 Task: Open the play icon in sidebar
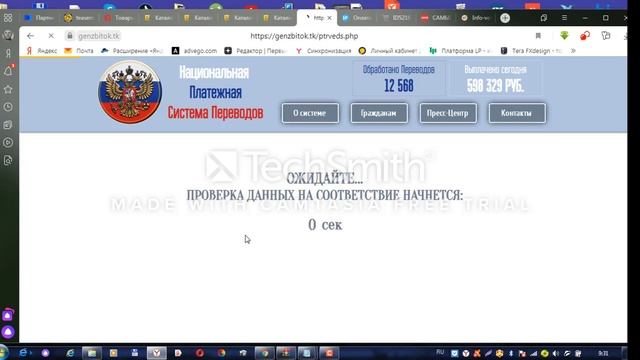point(8,142)
